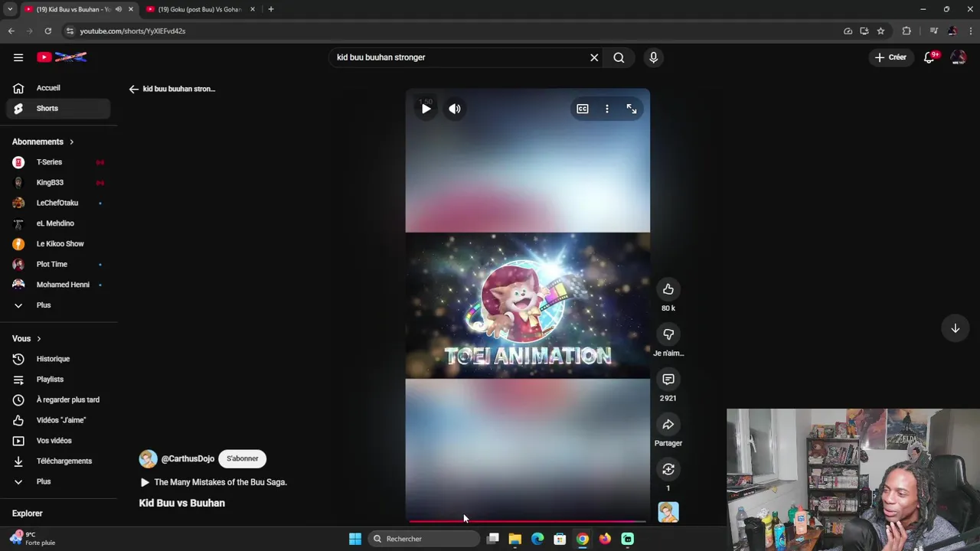Image resolution: width=980 pixels, height=551 pixels.
Task: Reload the page
Action: point(47,31)
